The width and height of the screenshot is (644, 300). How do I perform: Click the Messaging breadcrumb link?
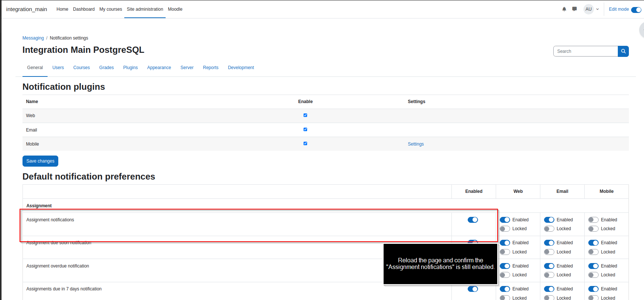point(33,38)
